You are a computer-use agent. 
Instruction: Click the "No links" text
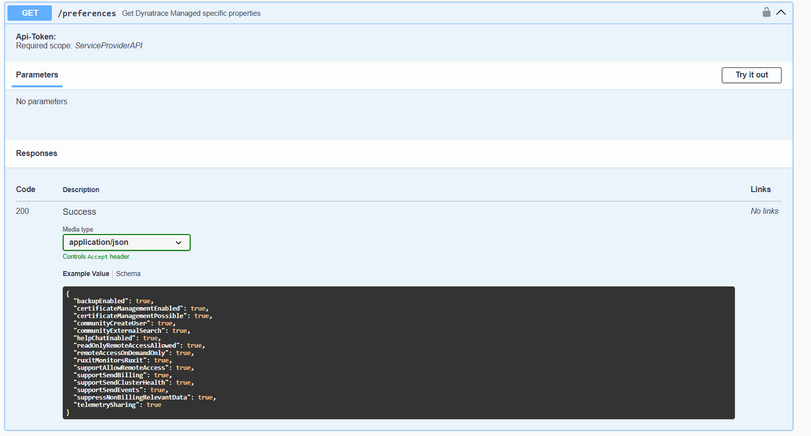764,212
